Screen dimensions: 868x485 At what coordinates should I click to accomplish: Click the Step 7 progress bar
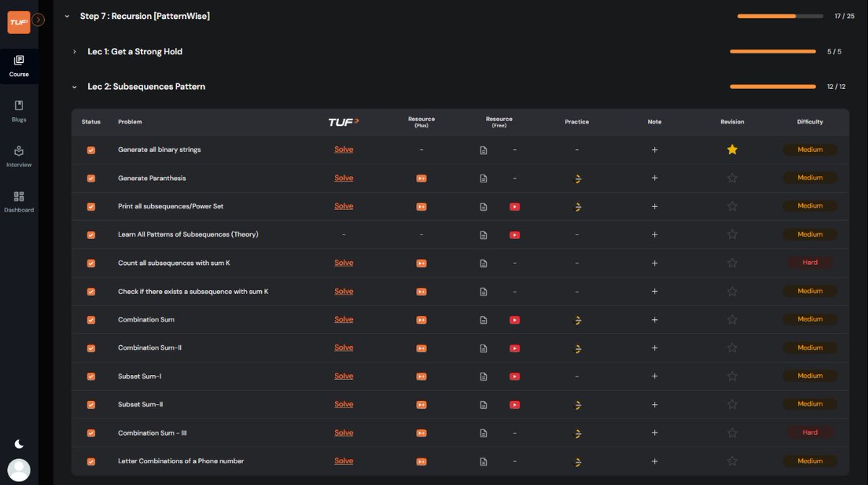780,16
